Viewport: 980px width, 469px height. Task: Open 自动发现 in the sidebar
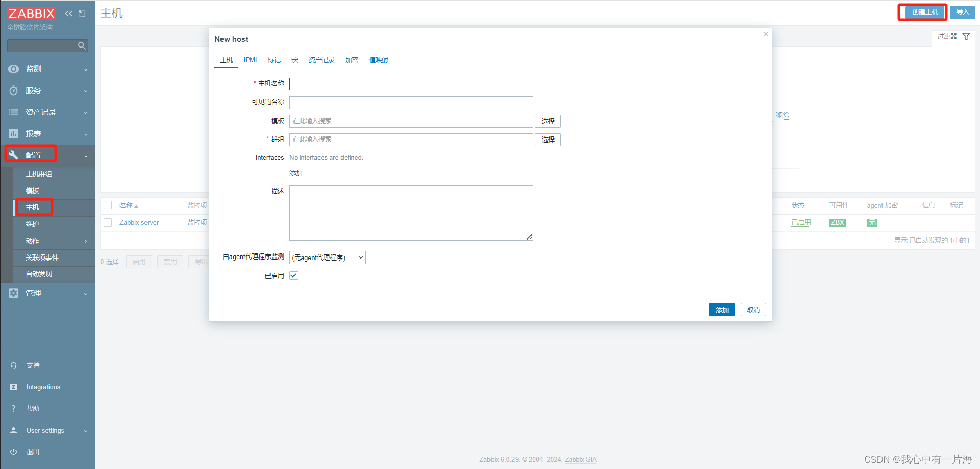[x=39, y=274]
